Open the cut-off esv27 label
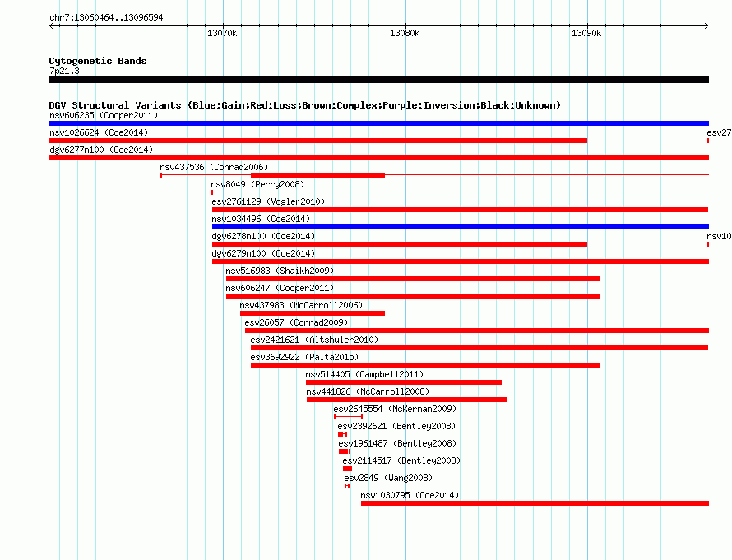 point(719,132)
